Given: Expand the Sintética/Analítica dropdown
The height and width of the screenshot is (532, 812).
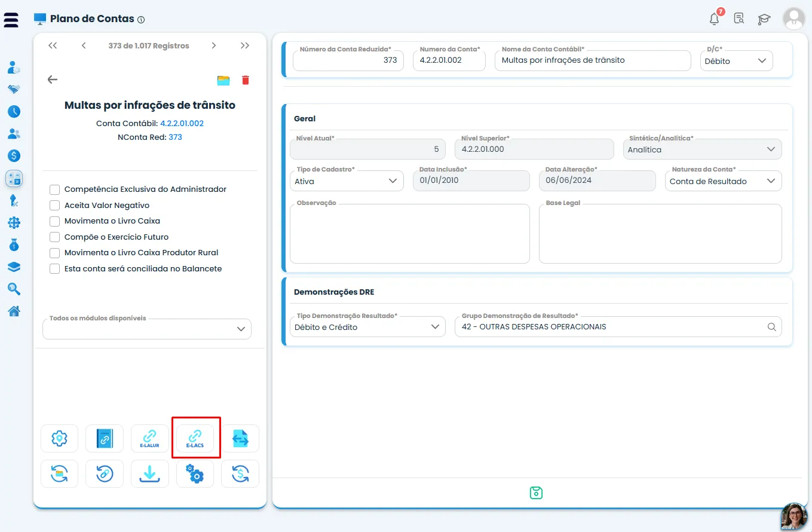Looking at the screenshot, I should tap(702, 149).
